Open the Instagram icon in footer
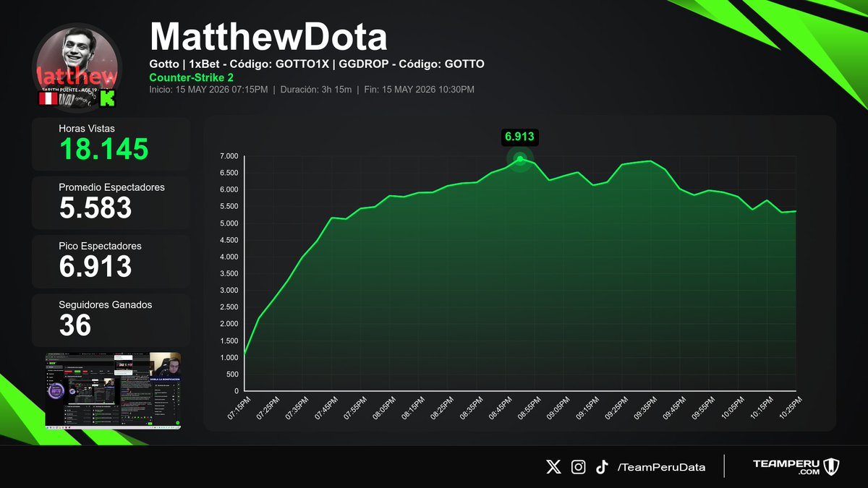 click(578, 467)
